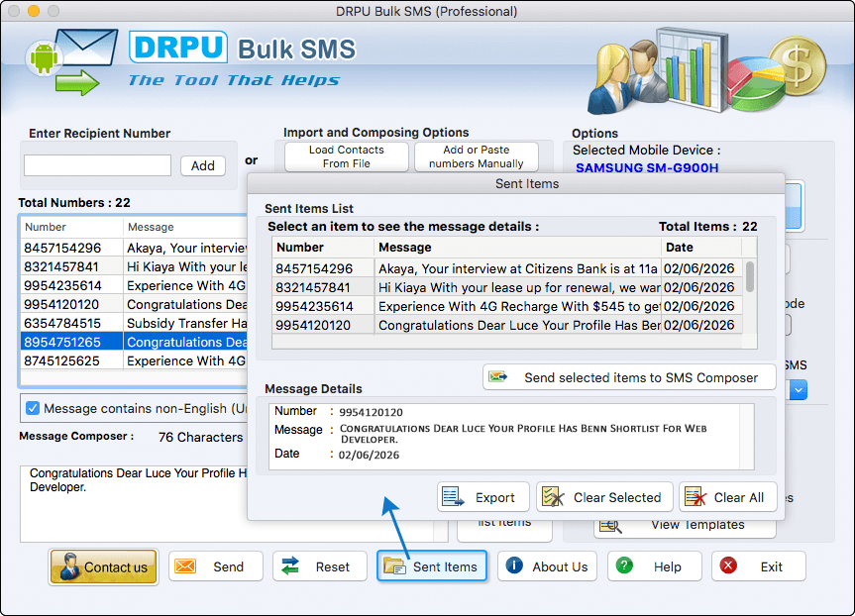Click the View Templates button
The height and width of the screenshot is (616, 855).
[x=685, y=526]
